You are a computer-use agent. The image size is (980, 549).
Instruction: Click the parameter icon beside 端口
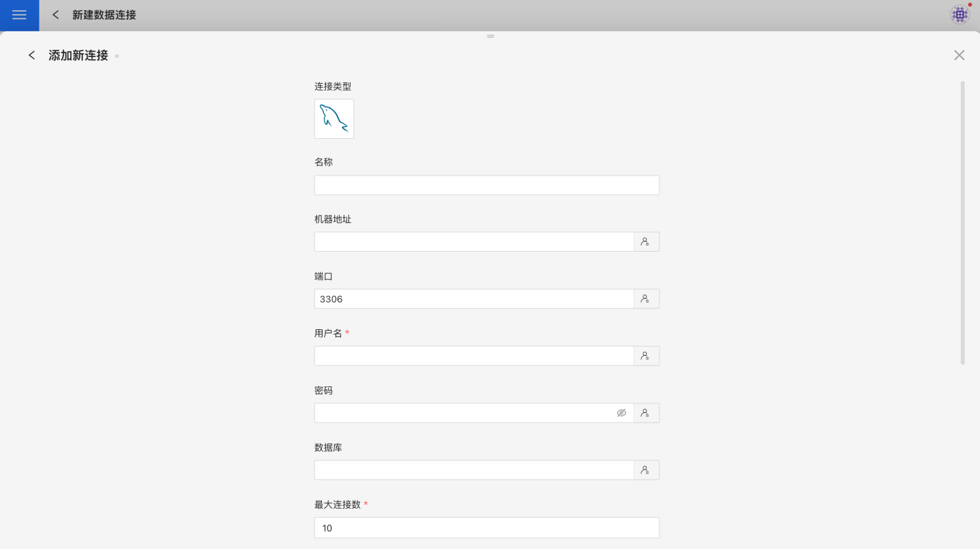click(647, 299)
